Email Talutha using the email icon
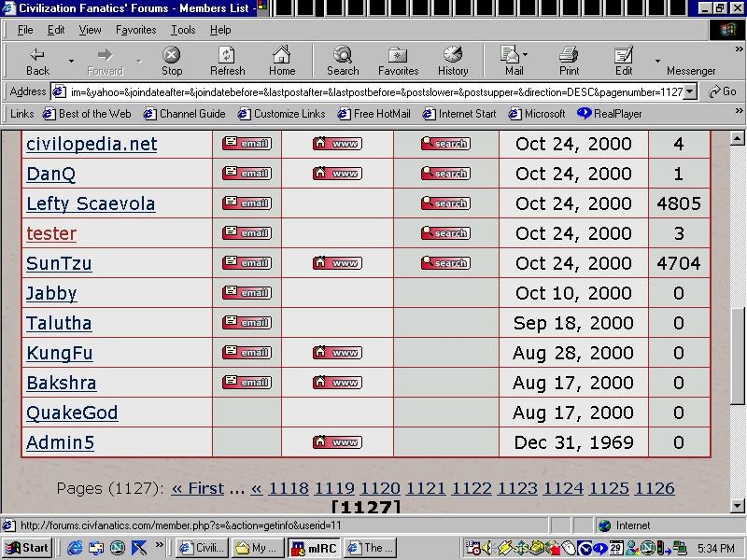This screenshot has width=747, height=560. 247,323
